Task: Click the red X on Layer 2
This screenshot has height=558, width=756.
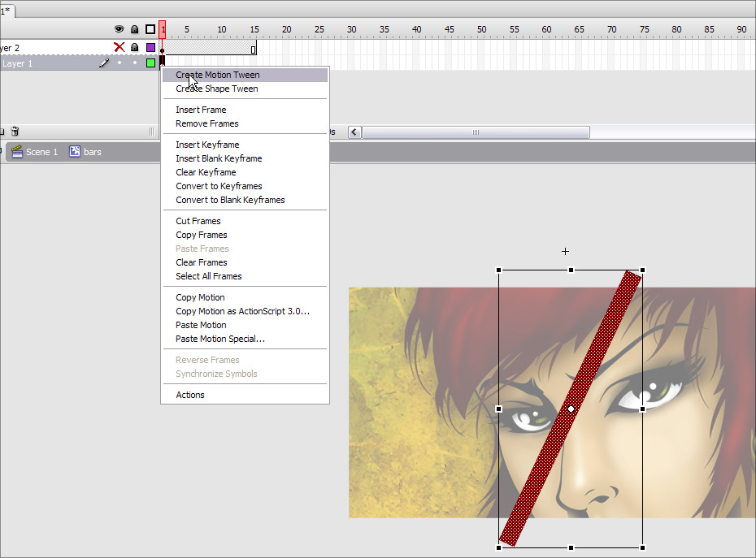Action: click(x=119, y=48)
